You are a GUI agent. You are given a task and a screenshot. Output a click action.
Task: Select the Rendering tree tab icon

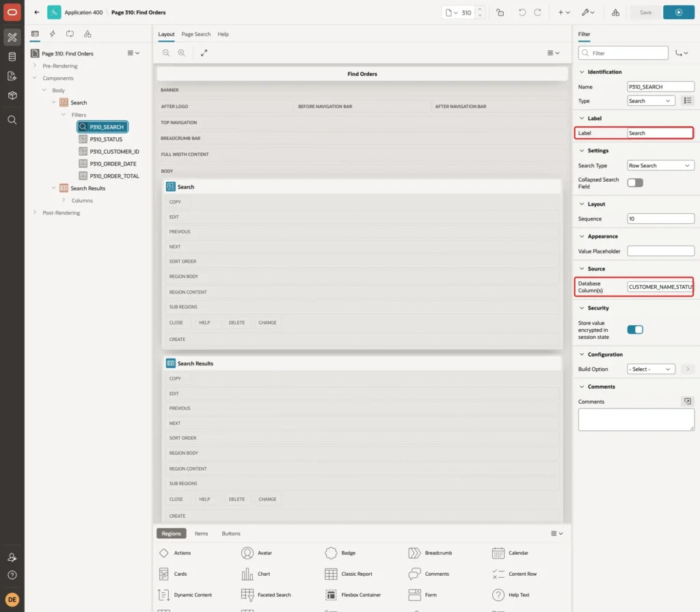click(x=35, y=34)
